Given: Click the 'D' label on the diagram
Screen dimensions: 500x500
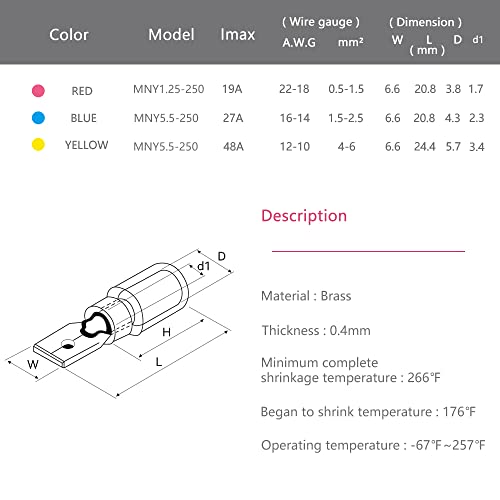Looking at the screenshot, I should click(222, 256).
